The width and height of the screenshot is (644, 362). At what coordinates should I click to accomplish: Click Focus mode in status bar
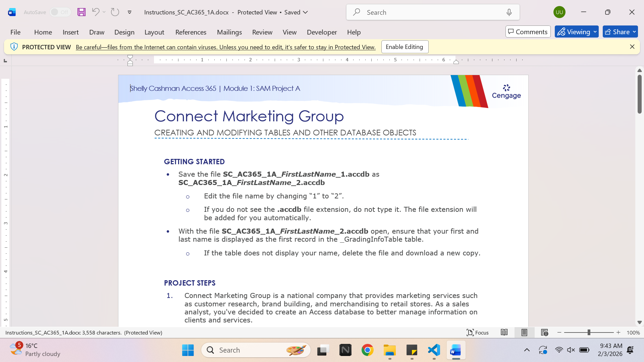478,333
